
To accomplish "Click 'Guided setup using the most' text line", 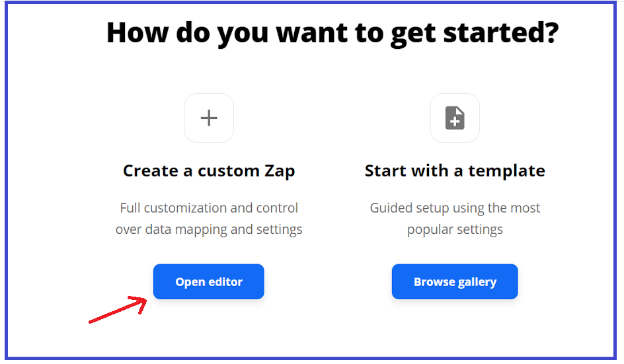I will click(x=455, y=208).
